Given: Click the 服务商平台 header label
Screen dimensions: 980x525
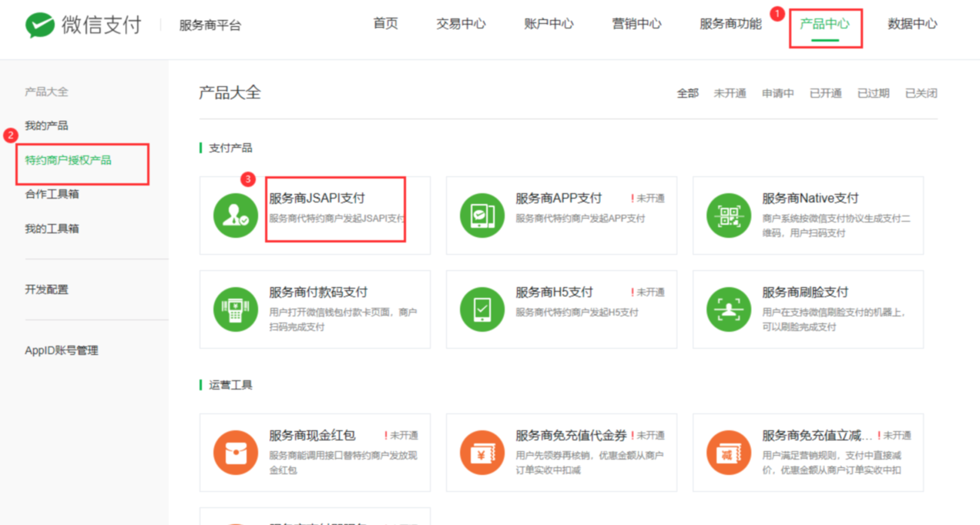Looking at the screenshot, I should pos(210,25).
